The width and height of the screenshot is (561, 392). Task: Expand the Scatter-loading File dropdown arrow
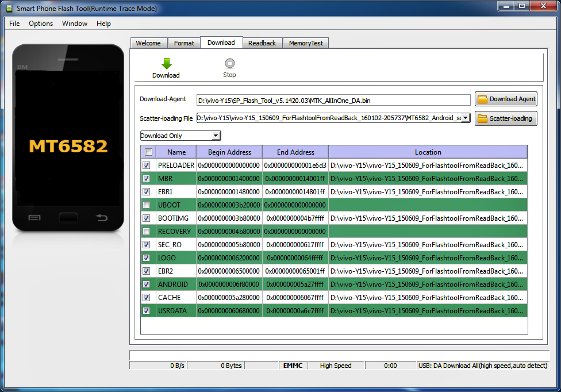point(466,118)
